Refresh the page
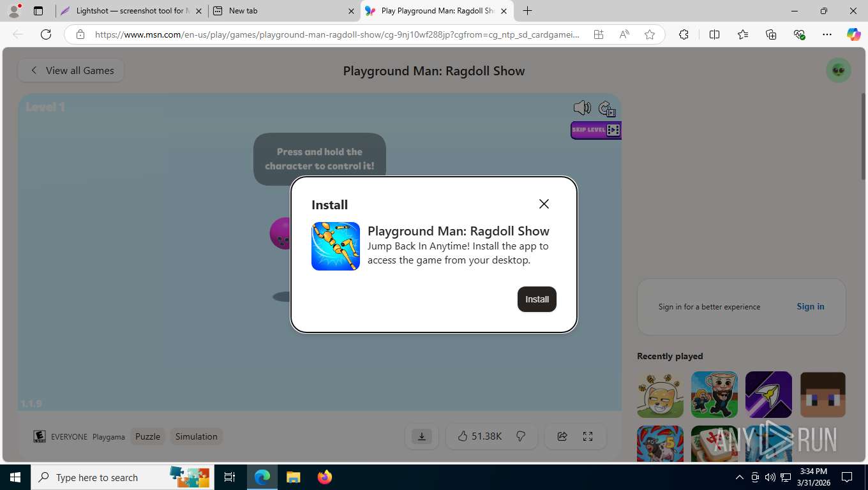This screenshot has width=868, height=490. (46, 34)
